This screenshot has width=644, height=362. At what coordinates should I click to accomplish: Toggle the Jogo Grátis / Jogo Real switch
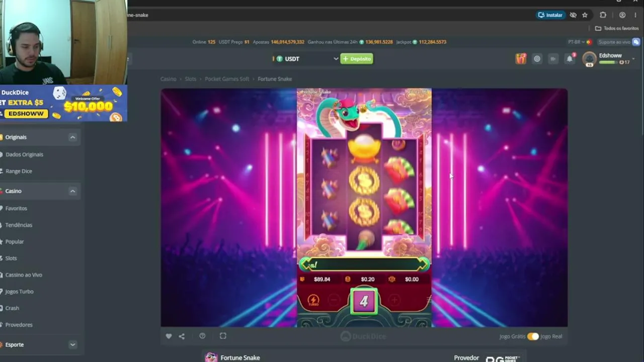pos(533,336)
